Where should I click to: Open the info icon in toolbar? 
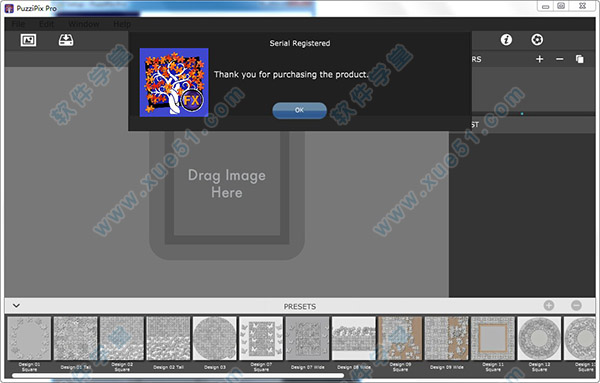[x=506, y=39]
